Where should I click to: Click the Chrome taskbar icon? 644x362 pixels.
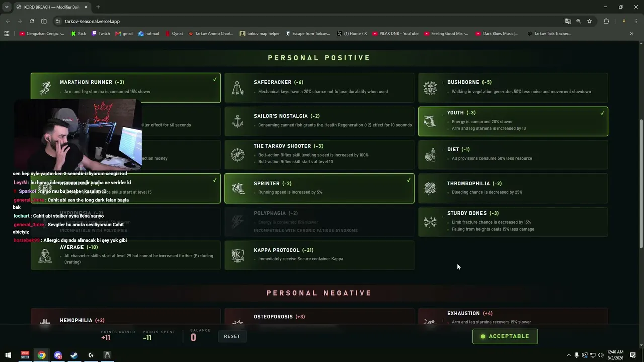tap(41, 355)
